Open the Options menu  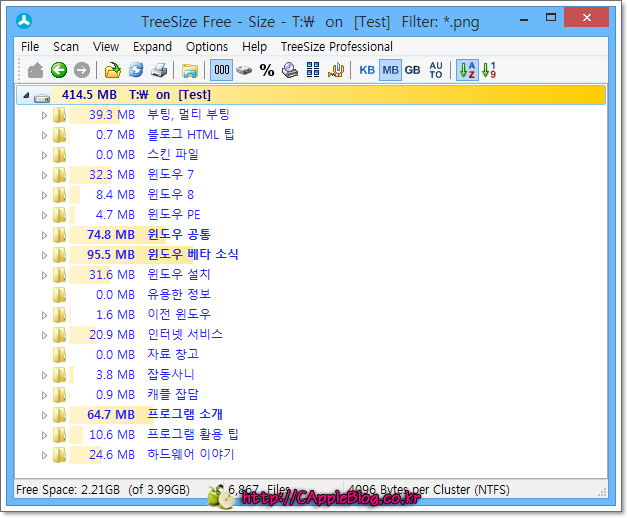pyautogui.click(x=207, y=46)
